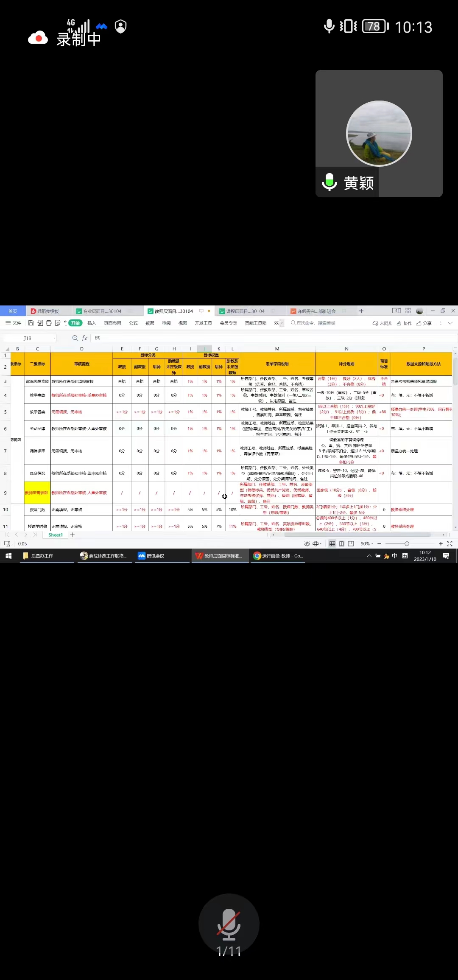Open the 文件 menu

[x=14, y=323]
